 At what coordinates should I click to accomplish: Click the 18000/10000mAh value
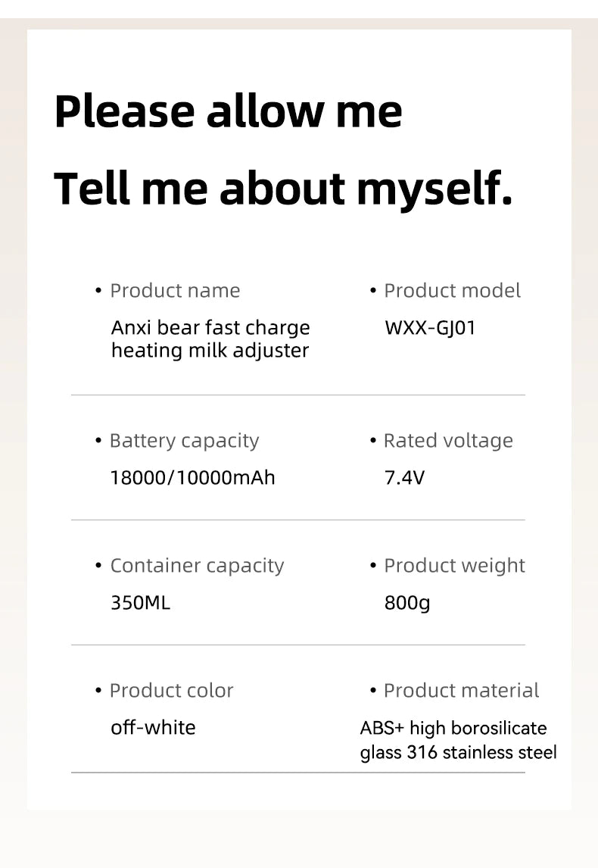[x=193, y=478]
